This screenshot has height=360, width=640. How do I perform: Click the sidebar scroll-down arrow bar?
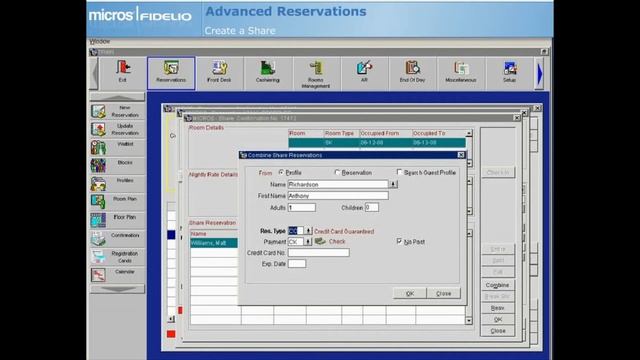click(x=117, y=289)
